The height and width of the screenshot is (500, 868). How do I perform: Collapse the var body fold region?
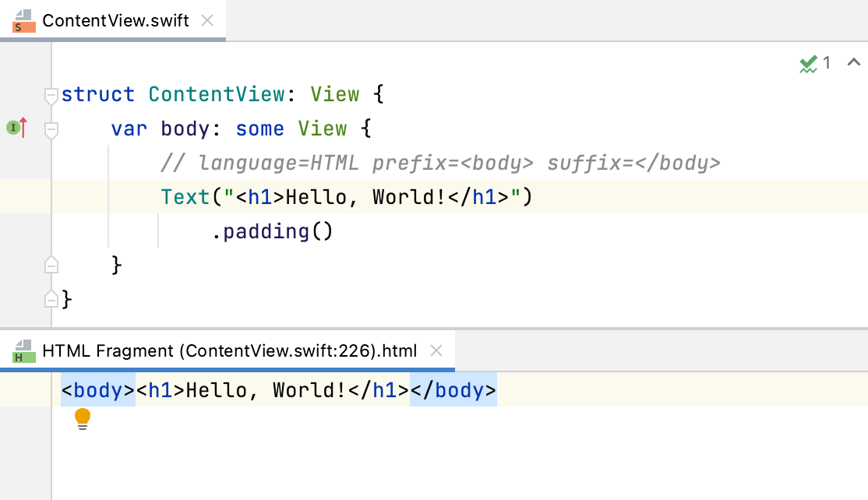click(x=51, y=128)
